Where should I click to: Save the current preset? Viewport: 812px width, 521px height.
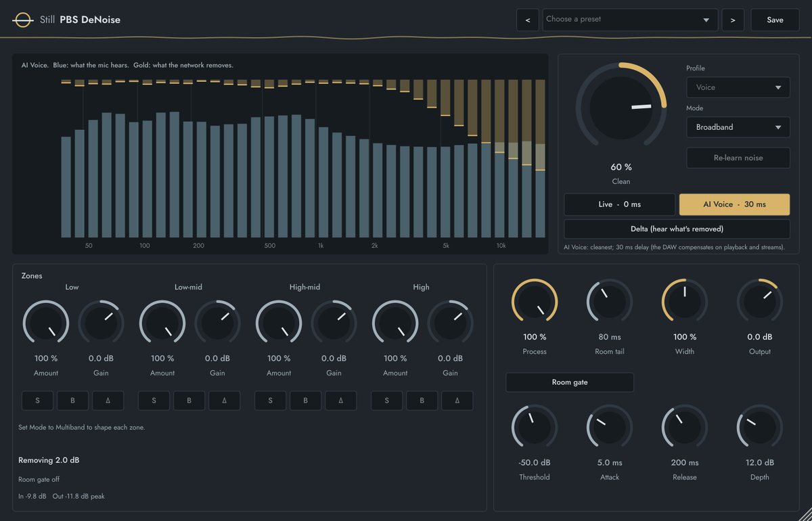click(775, 20)
